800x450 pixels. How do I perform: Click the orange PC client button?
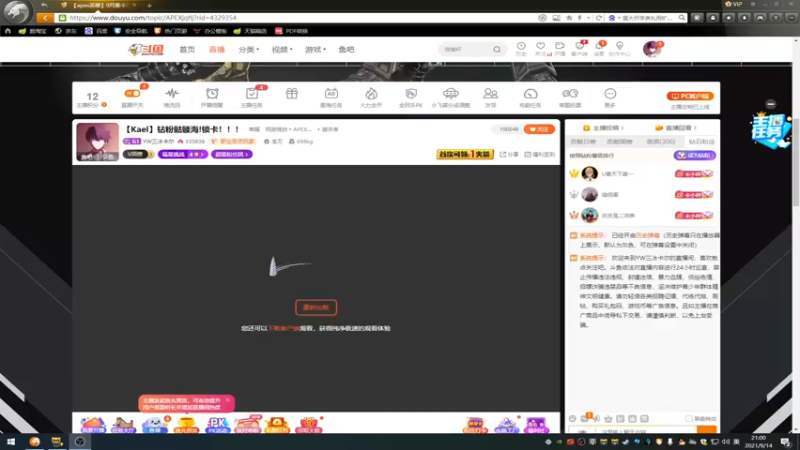click(x=690, y=96)
